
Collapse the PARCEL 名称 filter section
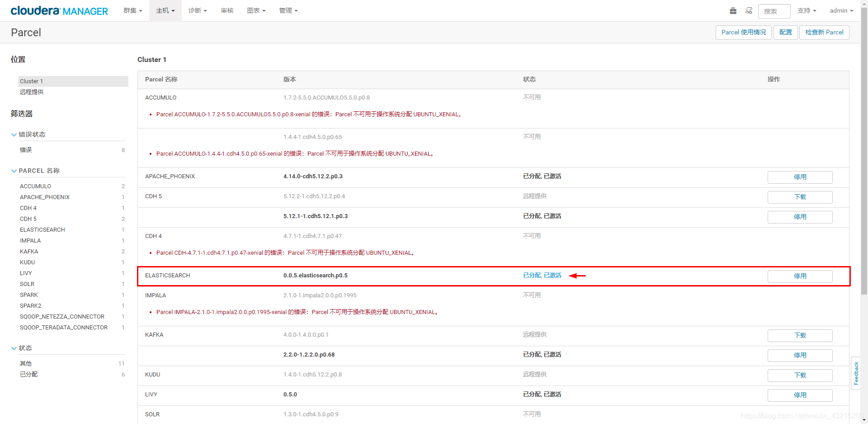coord(36,171)
